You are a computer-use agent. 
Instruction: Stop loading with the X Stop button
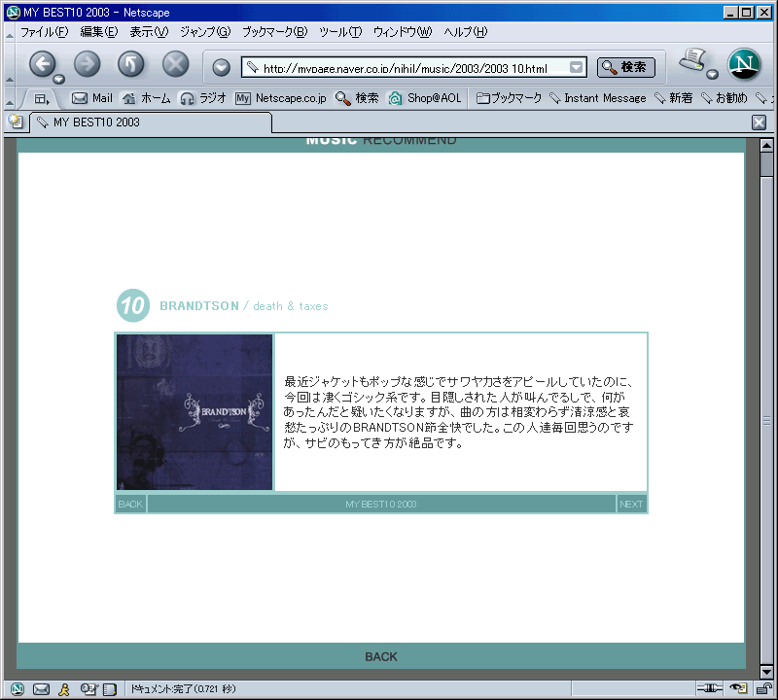point(176,64)
